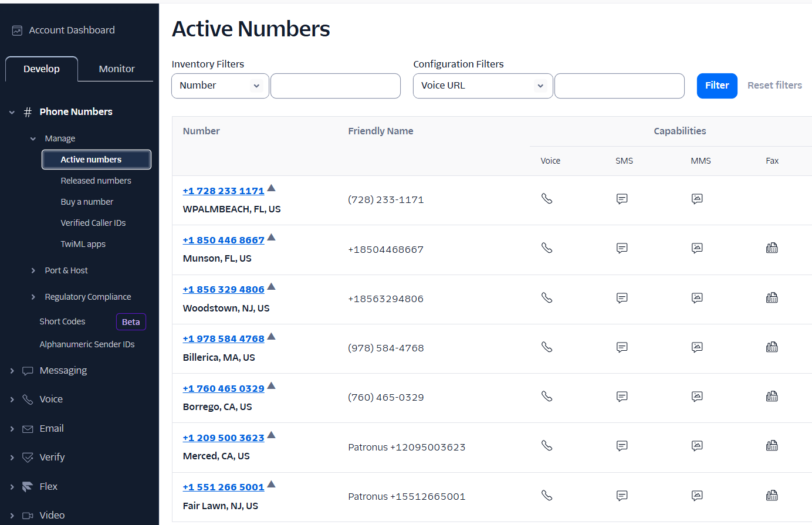The image size is (812, 525).
Task: Click the Phone Numbers hash icon
Action: [x=27, y=111]
